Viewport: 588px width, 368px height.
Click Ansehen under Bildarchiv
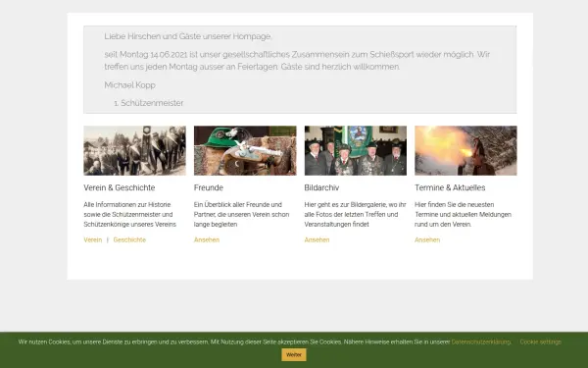pos(317,240)
